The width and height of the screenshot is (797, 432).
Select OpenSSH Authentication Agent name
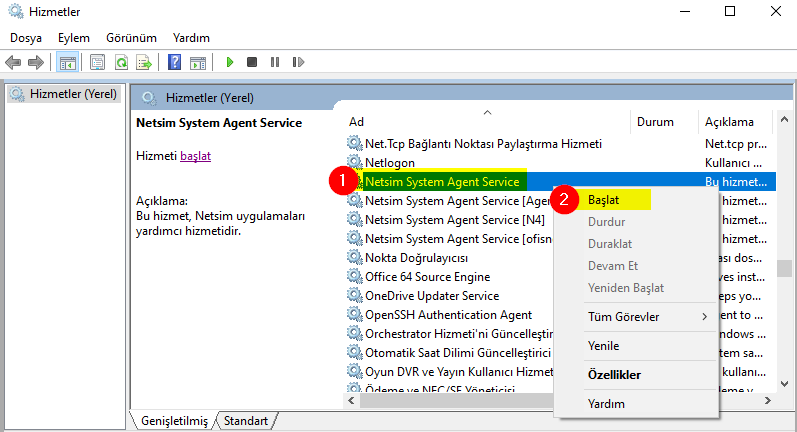pyautogui.click(x=448, y=315)
